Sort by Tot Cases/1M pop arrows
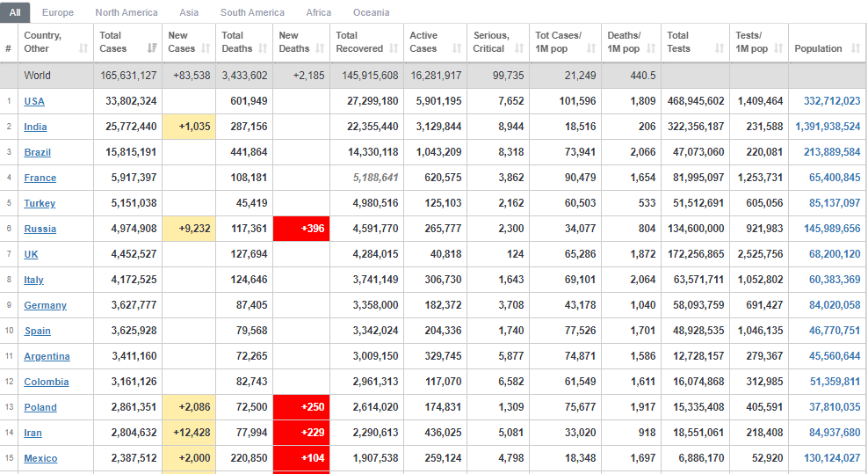868x474 pixels. [591, 48]
